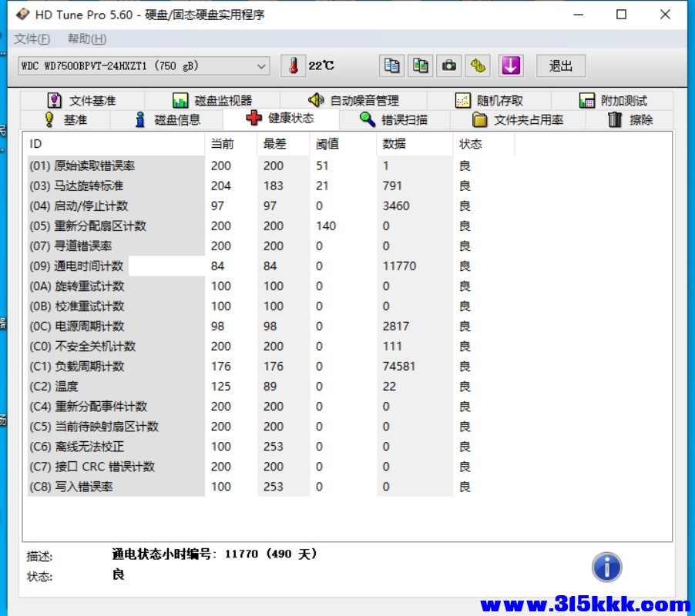Click the blue info icon
695x616 pixels.
coord(606,567)
